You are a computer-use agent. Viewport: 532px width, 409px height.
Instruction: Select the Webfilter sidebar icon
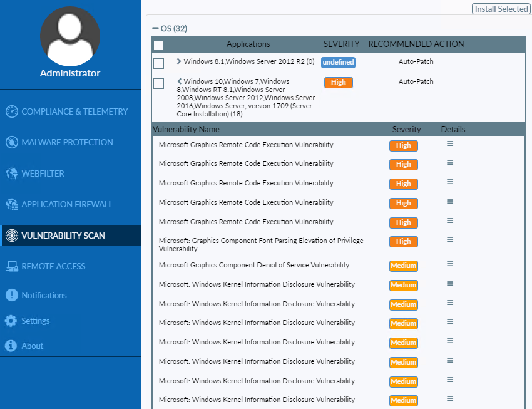pos(12,173)
